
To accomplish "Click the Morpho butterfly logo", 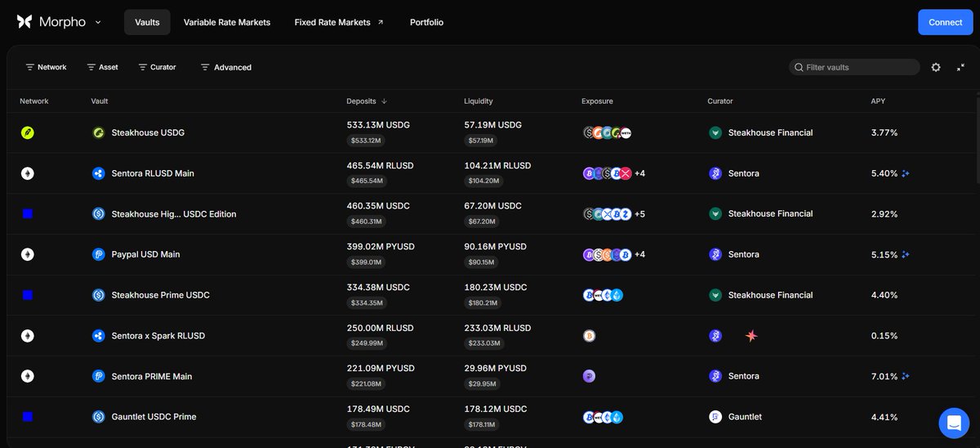I will [24, 22].
